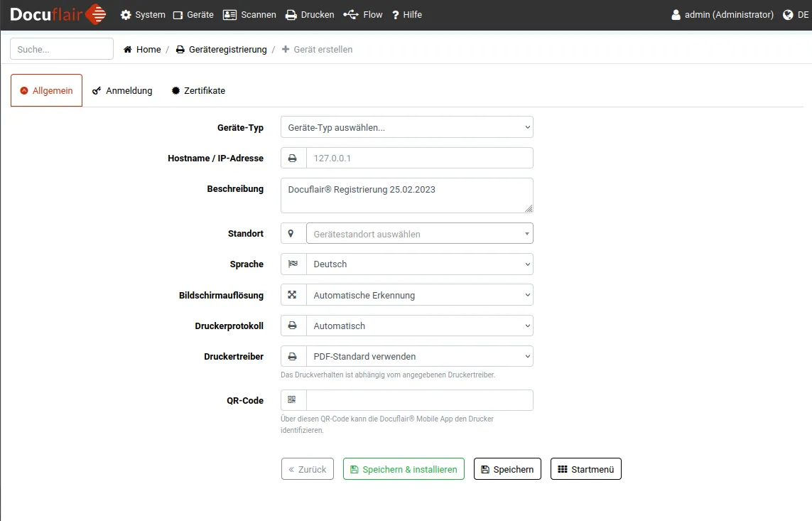Focus the Suche search field
Screen dimensions: 812x521
(x=62, y=49)
